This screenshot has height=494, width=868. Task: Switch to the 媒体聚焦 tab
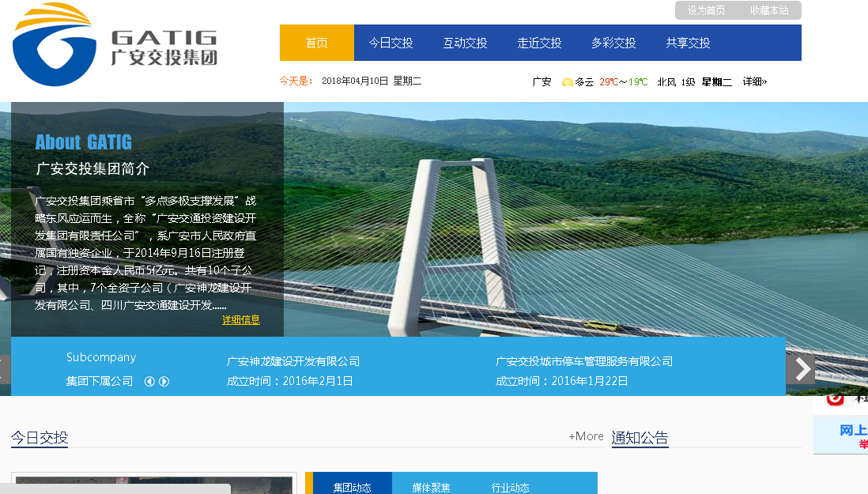click(431, 487)
